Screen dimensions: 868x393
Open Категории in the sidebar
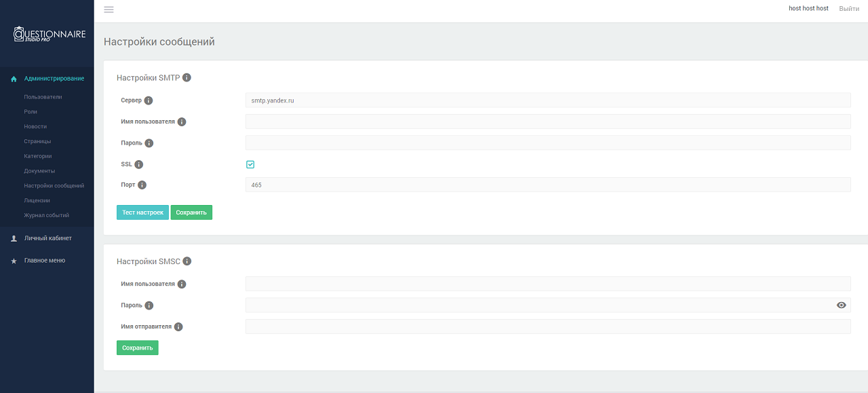point(38,156)
